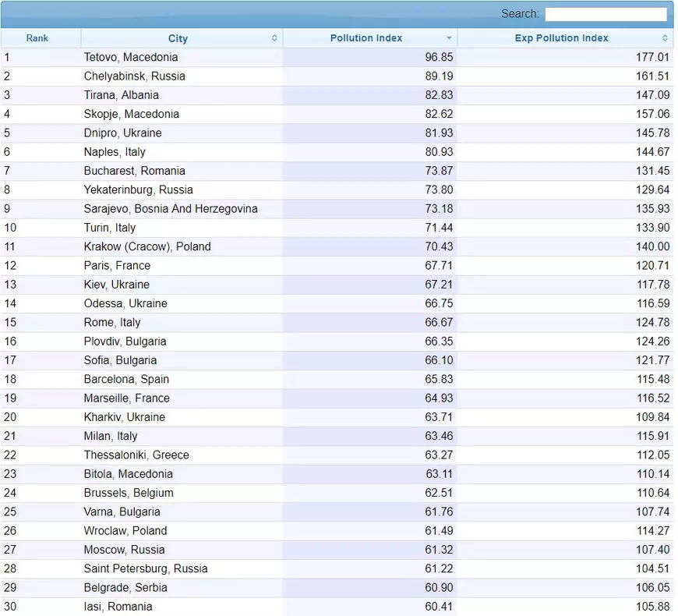The height and width of the screenshot is (616, 678).
Task: Click rank number 8 cell
Action: [41, 190]
